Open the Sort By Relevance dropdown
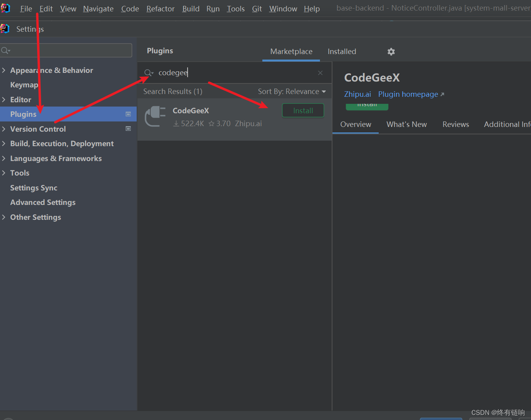The width and height of the screenshot is (531, 420). pyautogui.click(x=292, y=92)
